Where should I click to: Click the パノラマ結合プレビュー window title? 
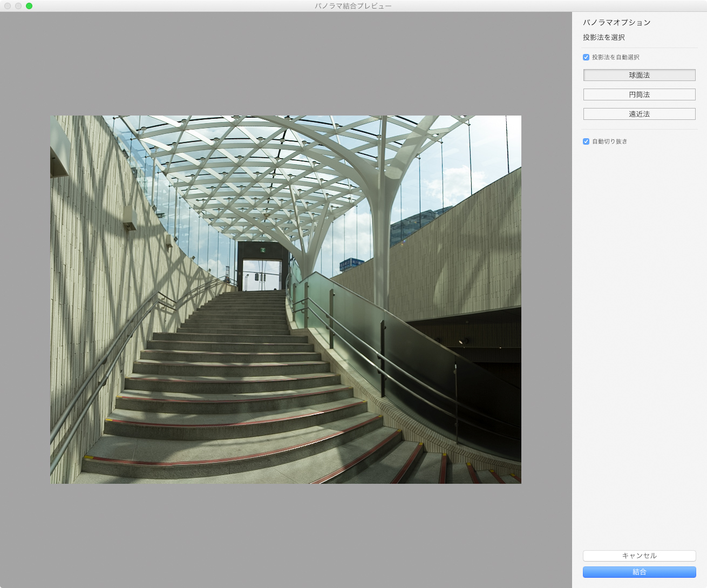tap(353, 6)
